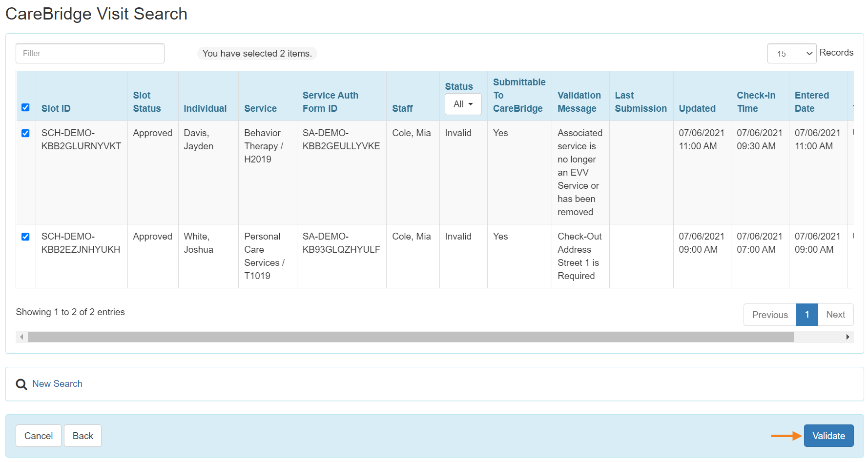Click service Behavior Therapy / H2019
This screenshot has width=868, height=462.
tap(264, 146)
